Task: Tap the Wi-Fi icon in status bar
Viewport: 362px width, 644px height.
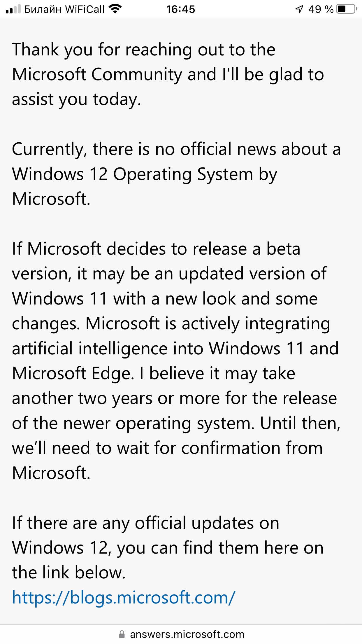Action: click(115, 9)
